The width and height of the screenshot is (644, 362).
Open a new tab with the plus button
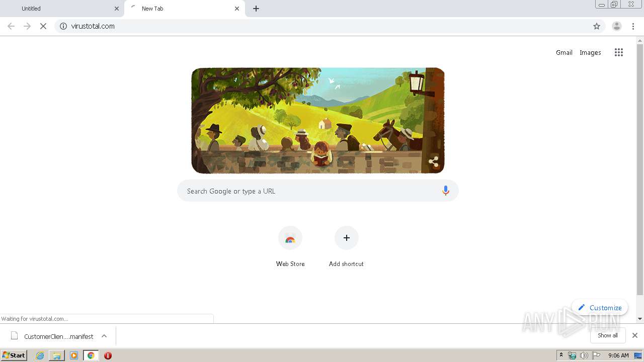pos(256,9)
